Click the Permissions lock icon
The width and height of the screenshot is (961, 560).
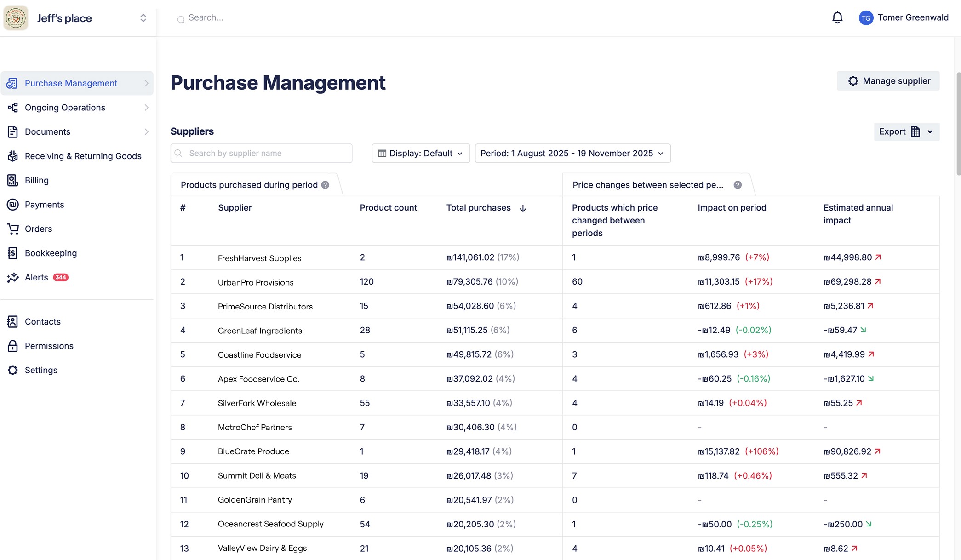13,346
